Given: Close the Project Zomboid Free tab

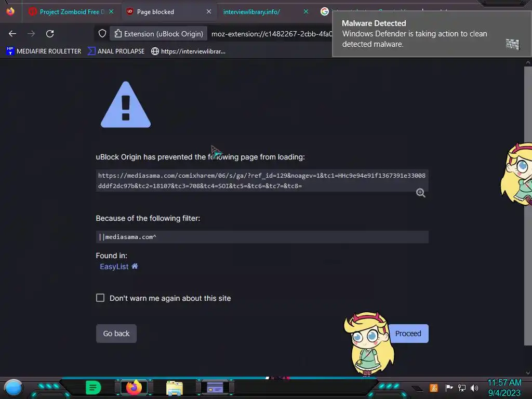Looking at the screenshot, I should pos(111,11).
